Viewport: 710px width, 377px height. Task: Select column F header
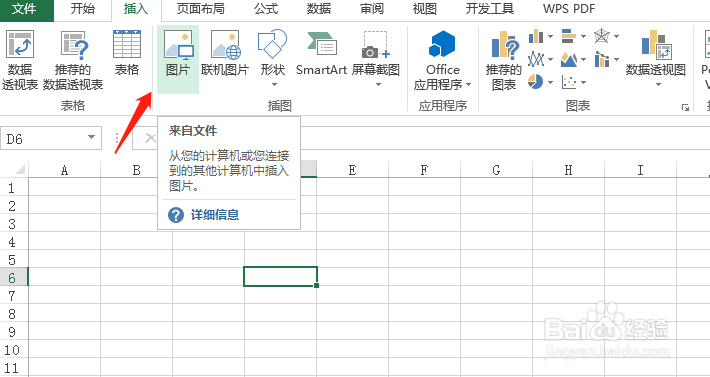pos(424,170)
